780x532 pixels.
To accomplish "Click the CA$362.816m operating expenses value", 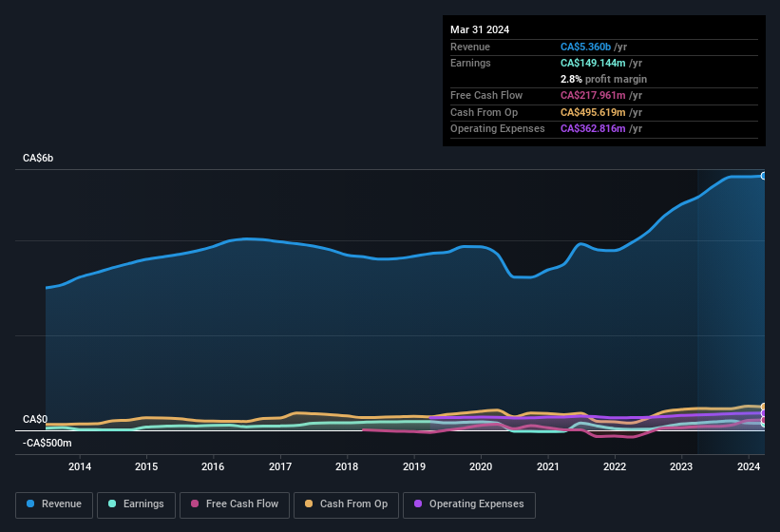I will click(593, 129).
